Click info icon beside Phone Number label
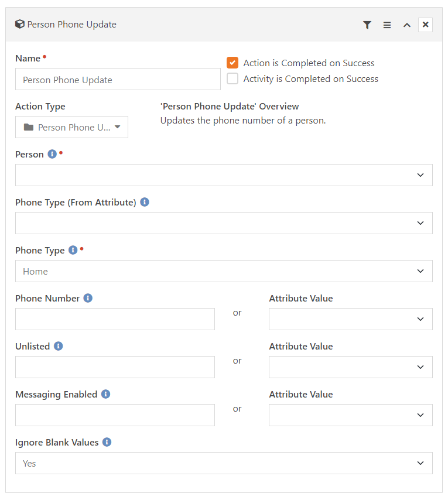Image resolution: width=448 pixels, height=500 pixels. pos(88,299)
